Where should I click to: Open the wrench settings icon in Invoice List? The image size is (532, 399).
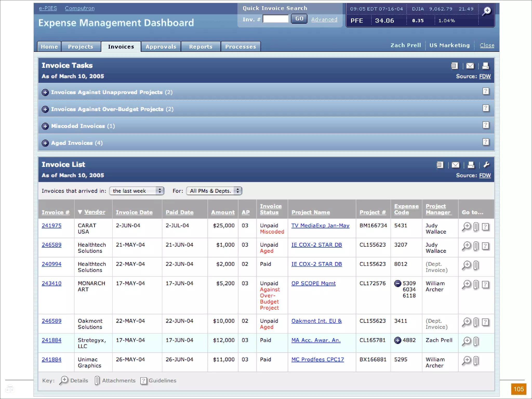point(486,165)
